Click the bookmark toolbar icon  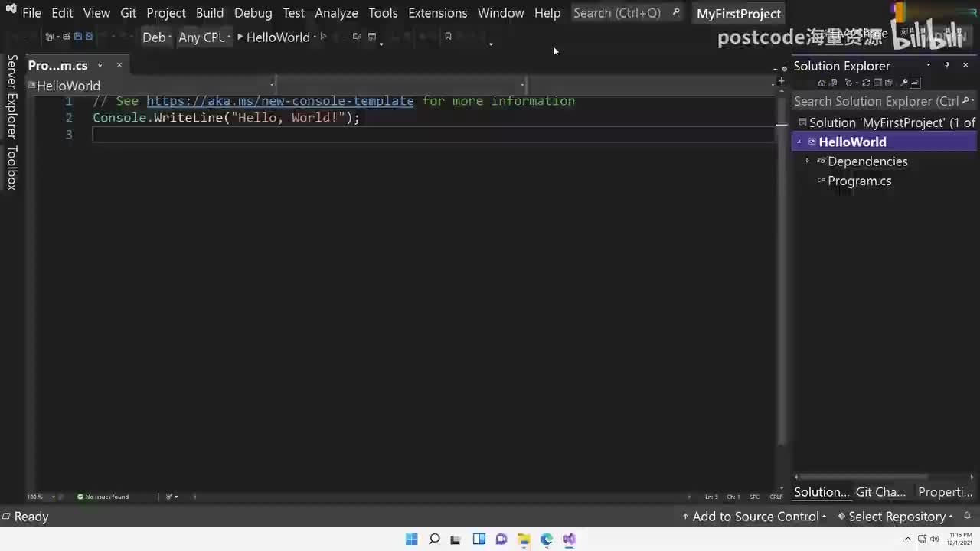pos(448,37)
